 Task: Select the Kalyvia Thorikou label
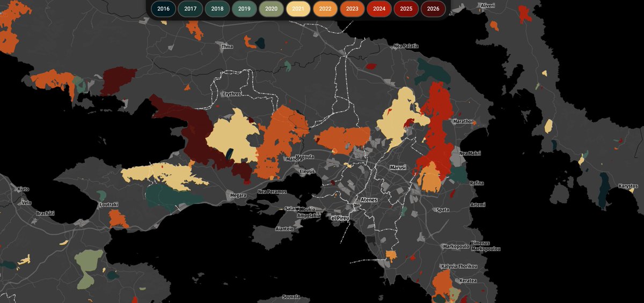pyautogui.click(x=459, y=267)
